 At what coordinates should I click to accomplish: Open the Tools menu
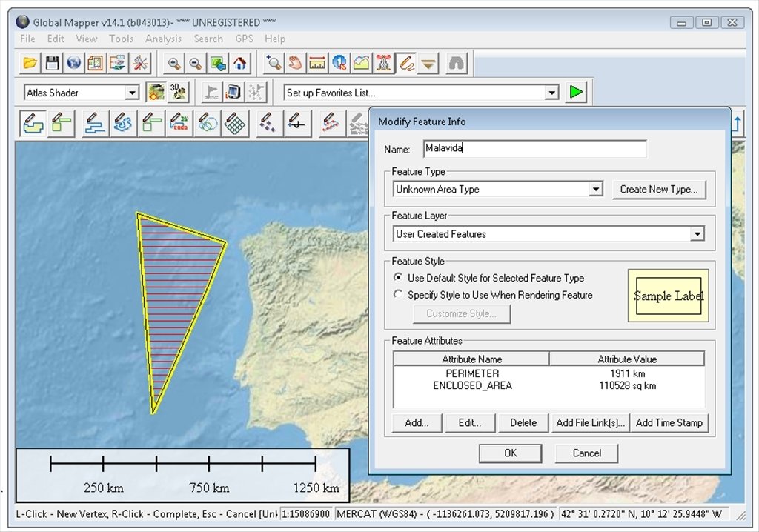[121, 39]
